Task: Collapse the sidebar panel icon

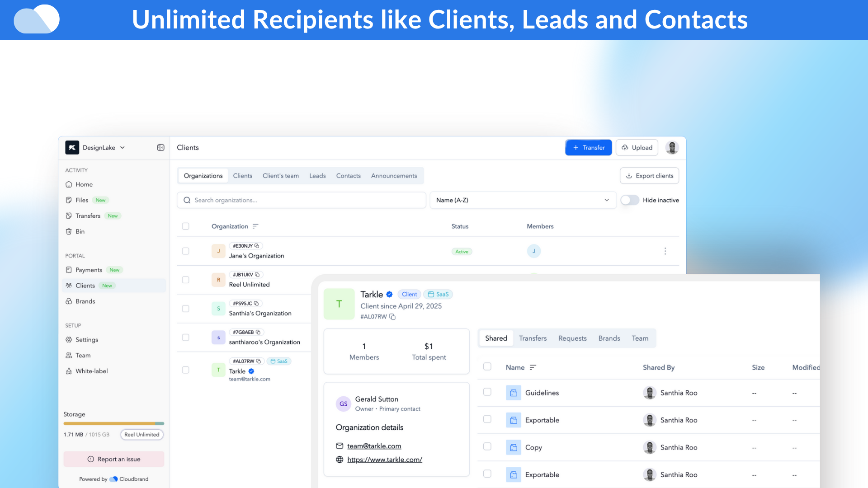Action: click(160, 148)
